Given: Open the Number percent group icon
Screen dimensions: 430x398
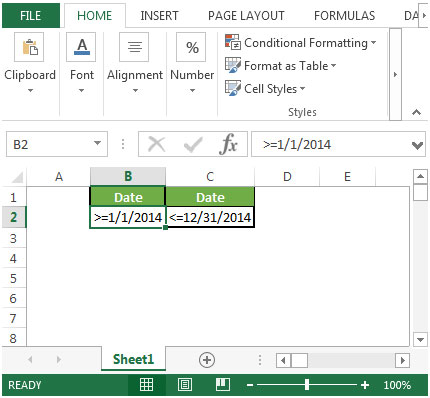Looking at the screenshot, I should pyautogui.click(x=191, y=47).
